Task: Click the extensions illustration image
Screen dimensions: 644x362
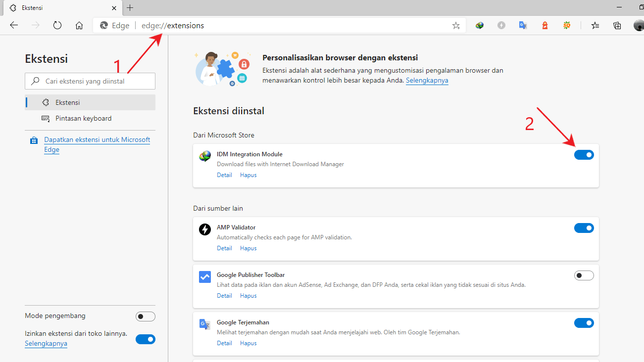Action: 222,69
